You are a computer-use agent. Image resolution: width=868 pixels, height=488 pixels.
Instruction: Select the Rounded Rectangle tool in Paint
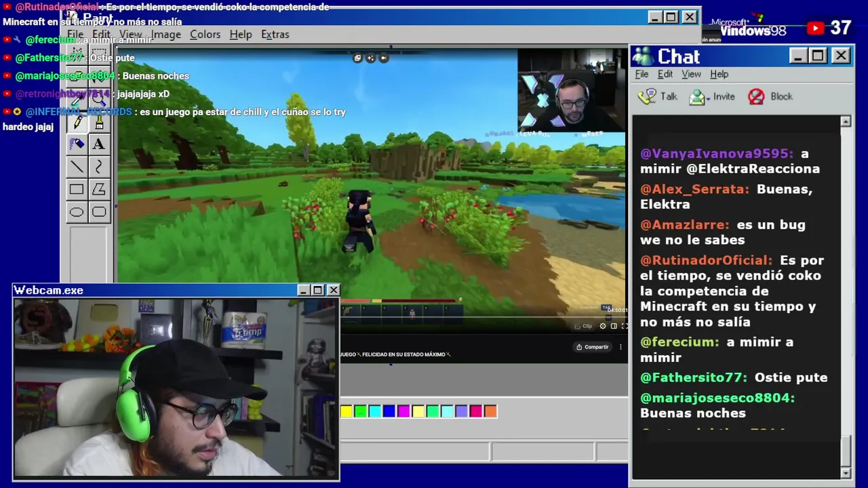(99, 212)
